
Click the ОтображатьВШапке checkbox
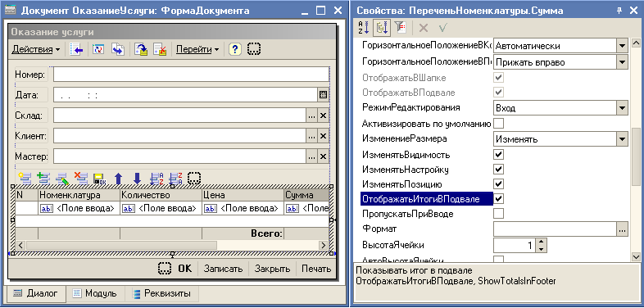click(499, 78)
